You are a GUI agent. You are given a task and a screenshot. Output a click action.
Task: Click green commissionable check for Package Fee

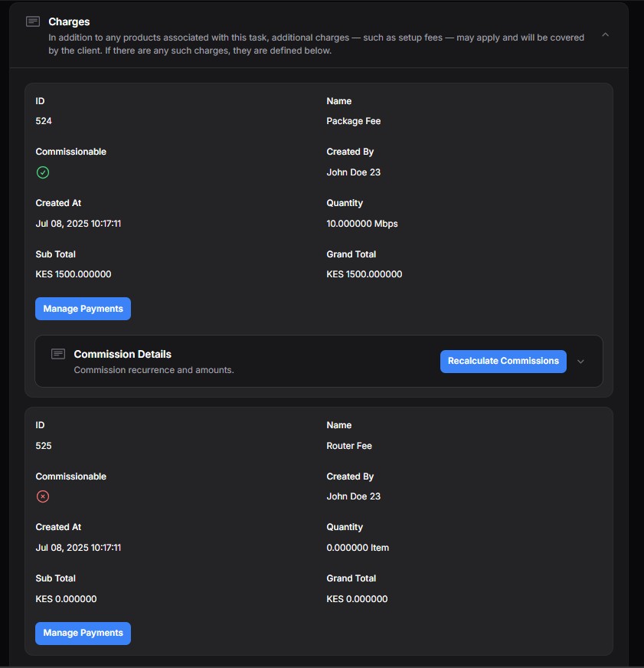tap(43, 172)
